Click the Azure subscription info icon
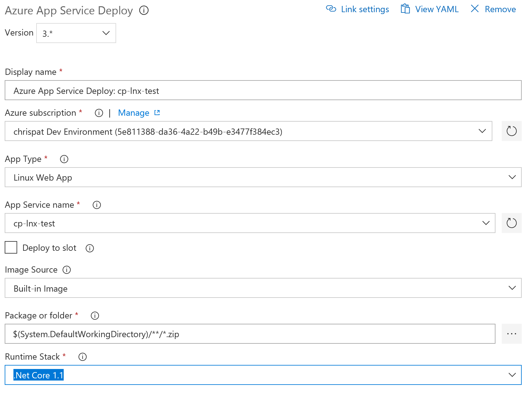Image resolution: width=532 pixels, height=393 pixels. (x=99, y=113)
